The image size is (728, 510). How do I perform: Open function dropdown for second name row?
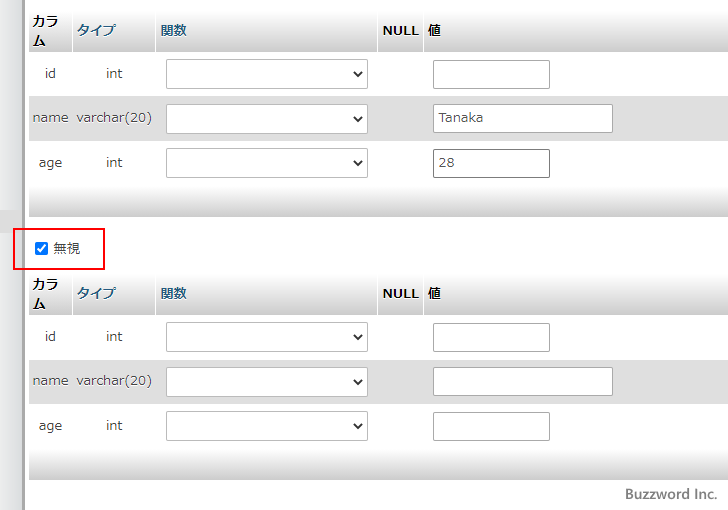click(267, 381)
